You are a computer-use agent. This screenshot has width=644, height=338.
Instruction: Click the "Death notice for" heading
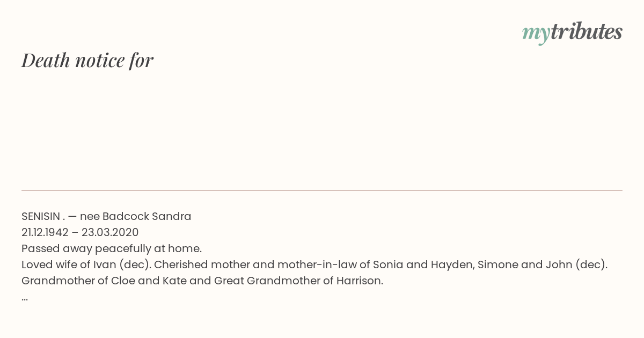tap(87, 60)
